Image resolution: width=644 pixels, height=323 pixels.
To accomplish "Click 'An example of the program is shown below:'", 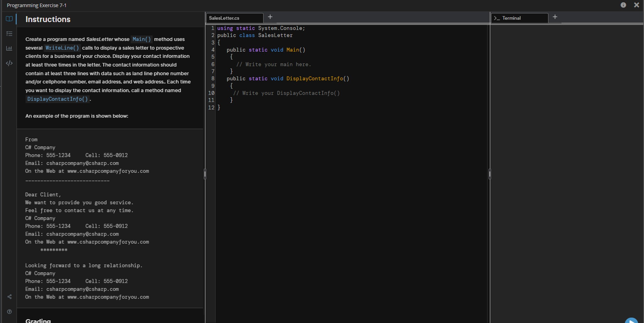I will point(77,116).
